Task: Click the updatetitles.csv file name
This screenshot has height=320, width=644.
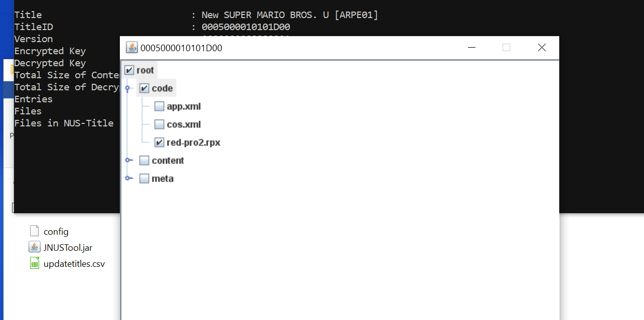Action: (x=74, y=263)
